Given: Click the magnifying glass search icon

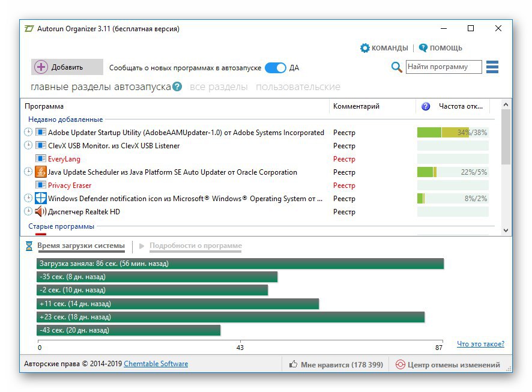Looking at the screenshot, I should (x=396, y=67).
